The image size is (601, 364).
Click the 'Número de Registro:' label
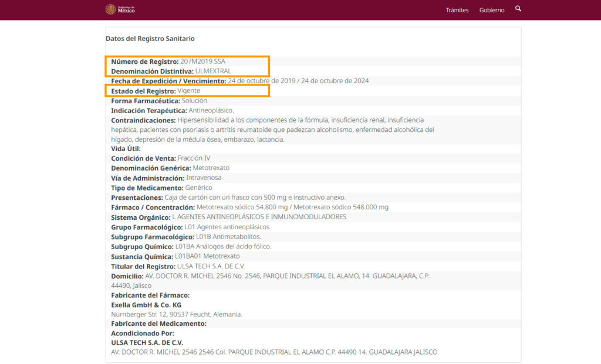145,61
